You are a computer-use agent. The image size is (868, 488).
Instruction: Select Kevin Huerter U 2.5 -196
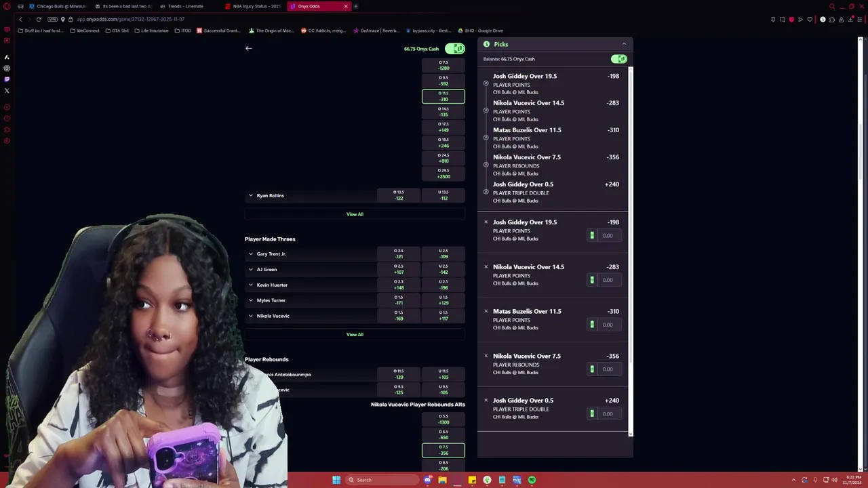443,285
